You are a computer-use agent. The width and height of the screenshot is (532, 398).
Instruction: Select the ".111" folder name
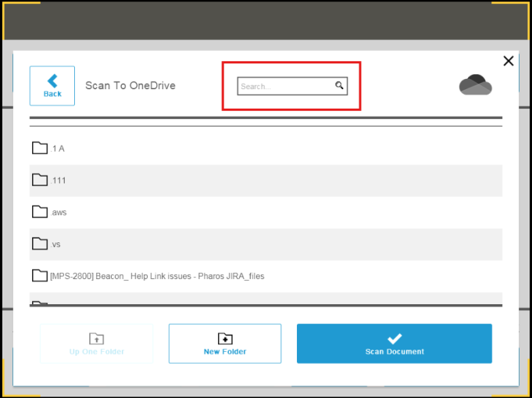coord(58,181)
